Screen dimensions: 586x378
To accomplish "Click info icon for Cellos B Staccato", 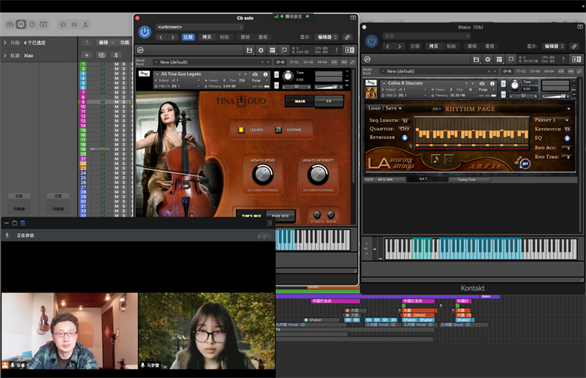I will point(492,83).
